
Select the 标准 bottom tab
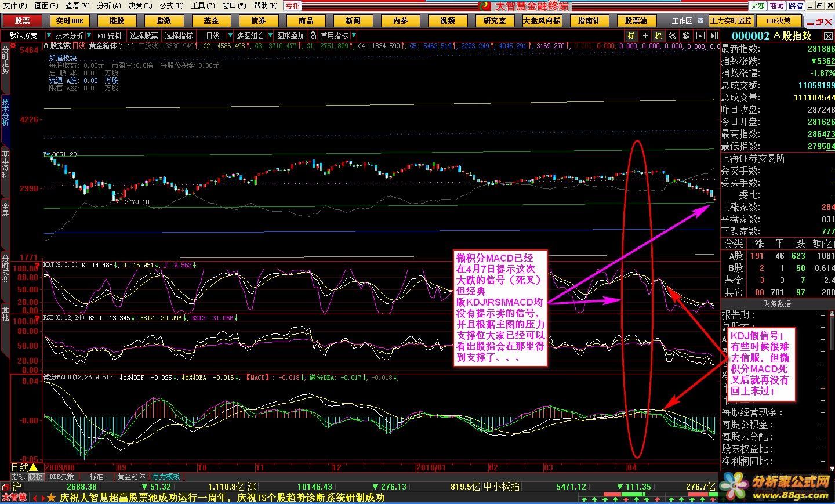96,477
